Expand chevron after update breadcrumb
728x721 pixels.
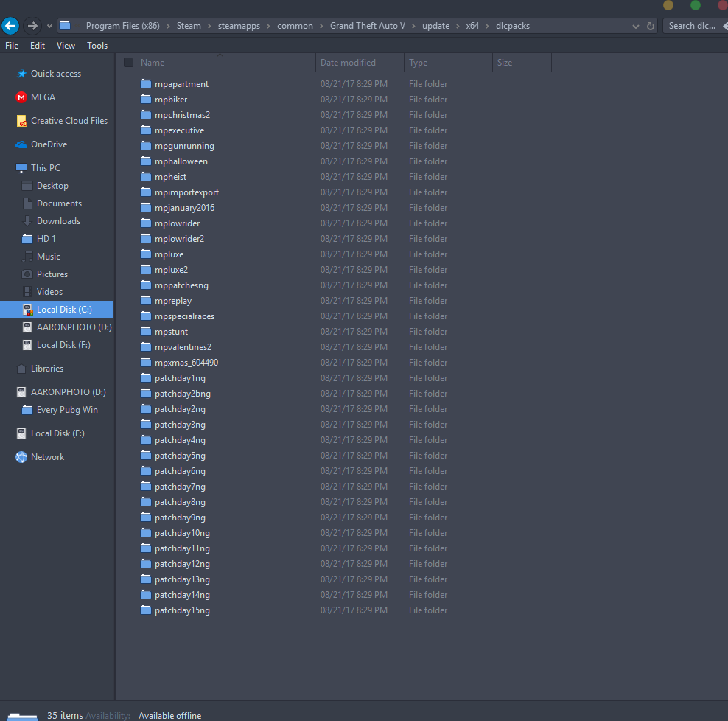(x=458, y=26)
